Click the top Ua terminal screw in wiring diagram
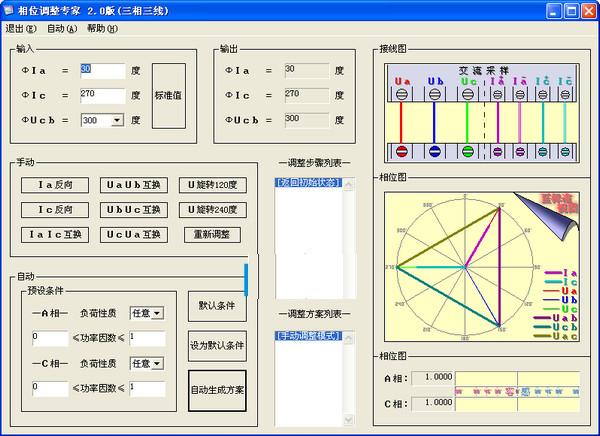Image resolution: width=600 pixels, height=436 pixels. (401, 94)
